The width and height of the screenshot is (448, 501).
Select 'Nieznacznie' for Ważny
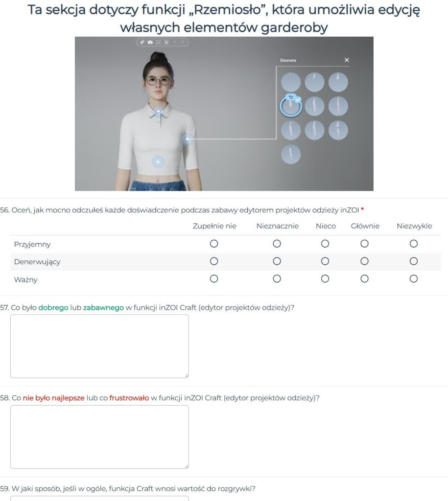[277, 279]
